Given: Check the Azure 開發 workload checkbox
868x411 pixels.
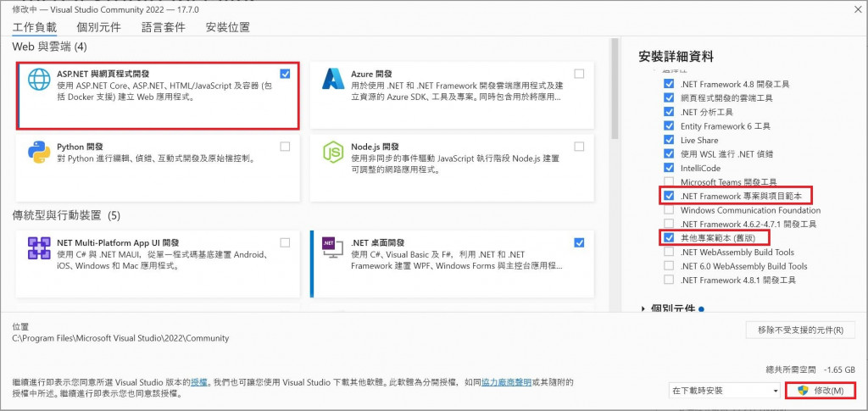Looking at the screenshot, I should pos(579,74).
